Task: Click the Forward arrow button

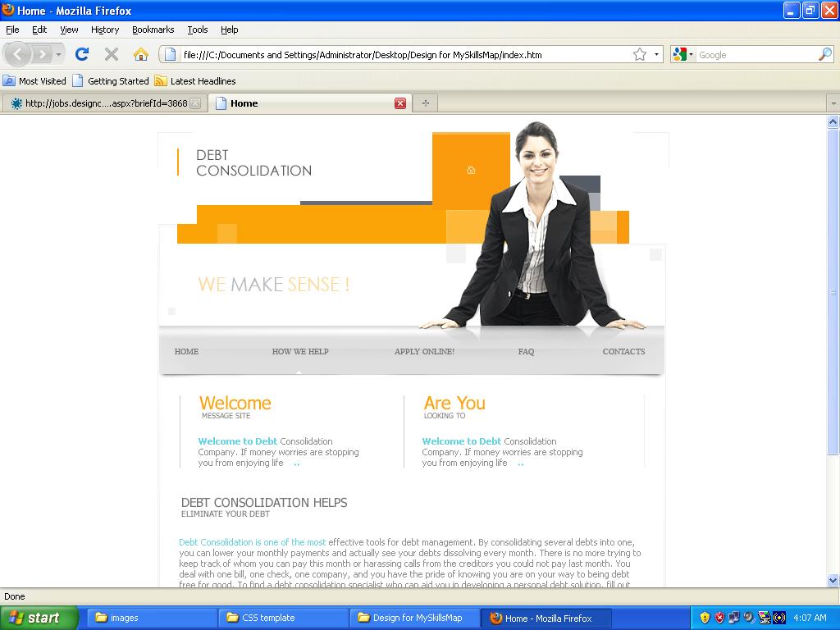Action: [x=43, y=54]
